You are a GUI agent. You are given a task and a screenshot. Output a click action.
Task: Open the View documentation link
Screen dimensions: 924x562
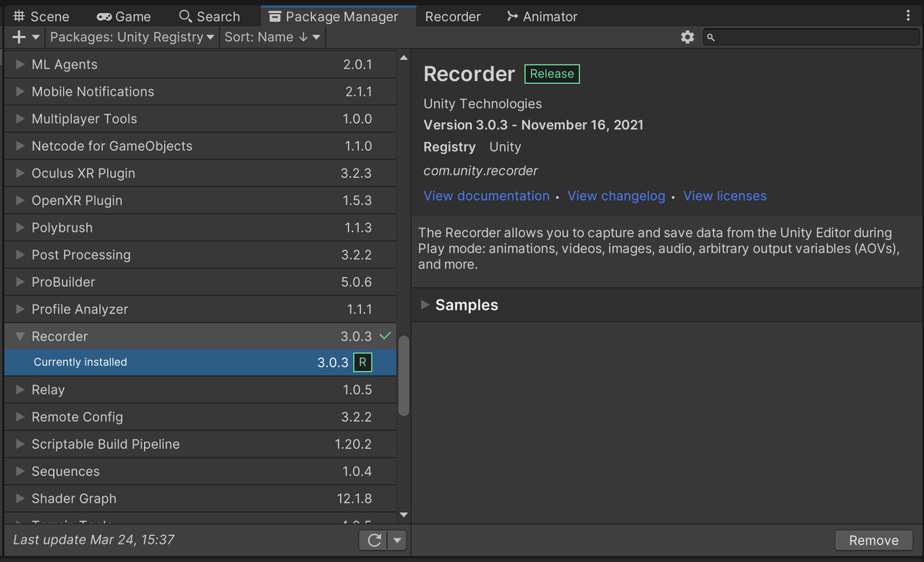pos(487,196)
